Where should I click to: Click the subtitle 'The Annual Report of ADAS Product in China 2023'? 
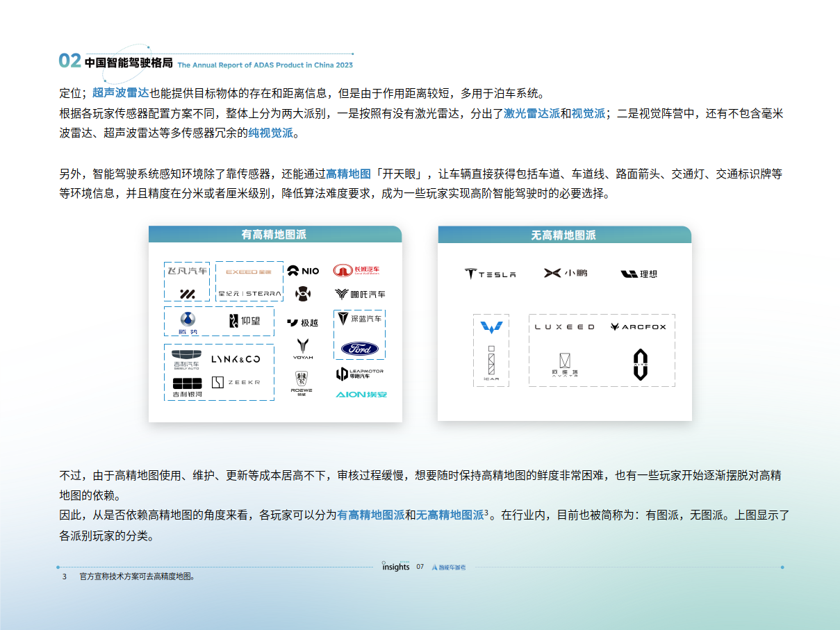pyautogui.click(x=265, y=65)
